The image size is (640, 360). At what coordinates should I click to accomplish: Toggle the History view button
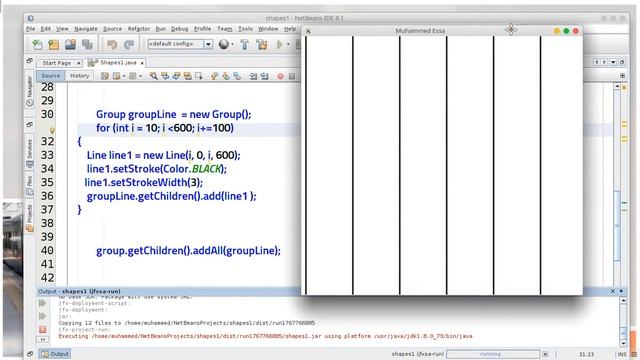click(x=79, y=76)
